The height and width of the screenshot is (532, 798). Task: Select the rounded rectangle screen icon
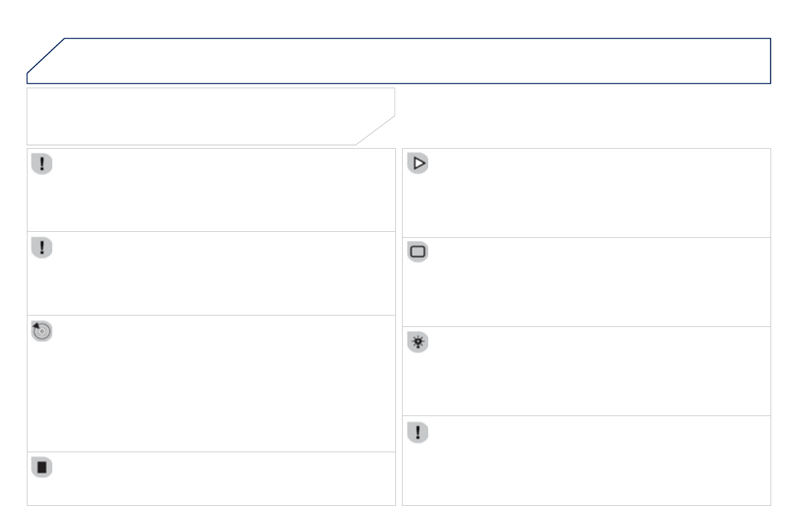(418, 253)
